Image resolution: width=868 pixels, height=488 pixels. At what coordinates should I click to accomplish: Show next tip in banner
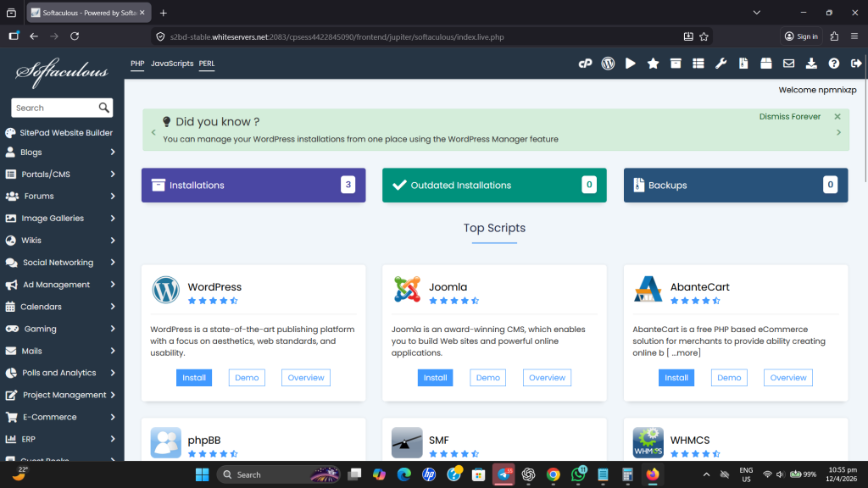[838, 133]
